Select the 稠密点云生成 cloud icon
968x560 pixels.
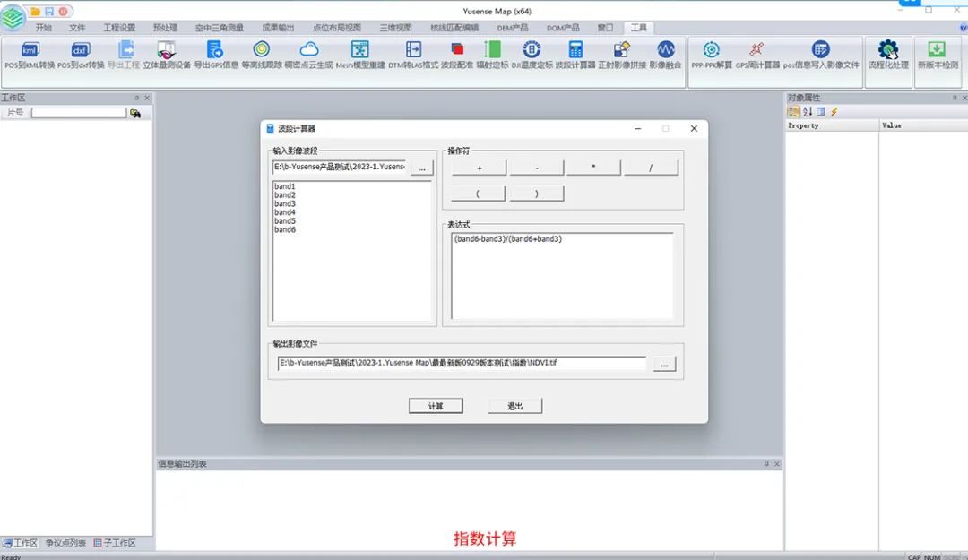[x=308, y=51]
